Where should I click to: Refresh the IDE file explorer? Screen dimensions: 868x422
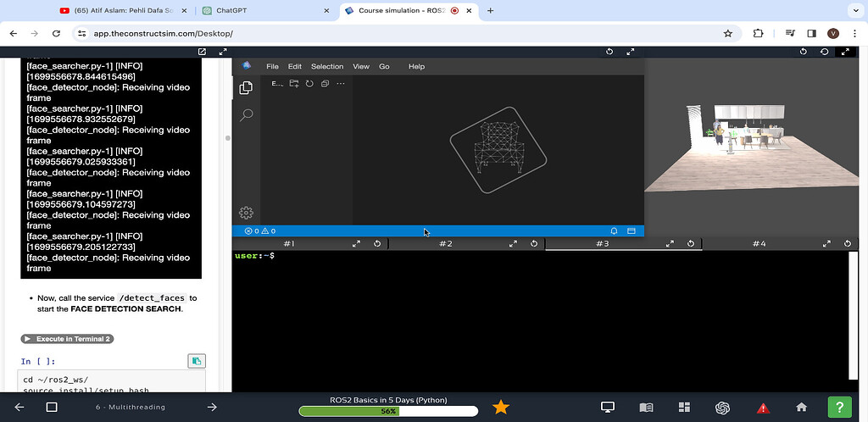309,84
